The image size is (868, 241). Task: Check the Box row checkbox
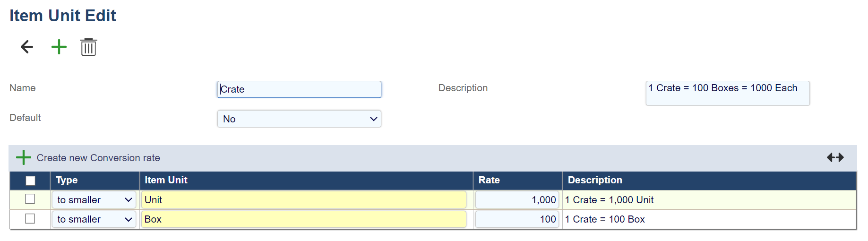[30, 219]
